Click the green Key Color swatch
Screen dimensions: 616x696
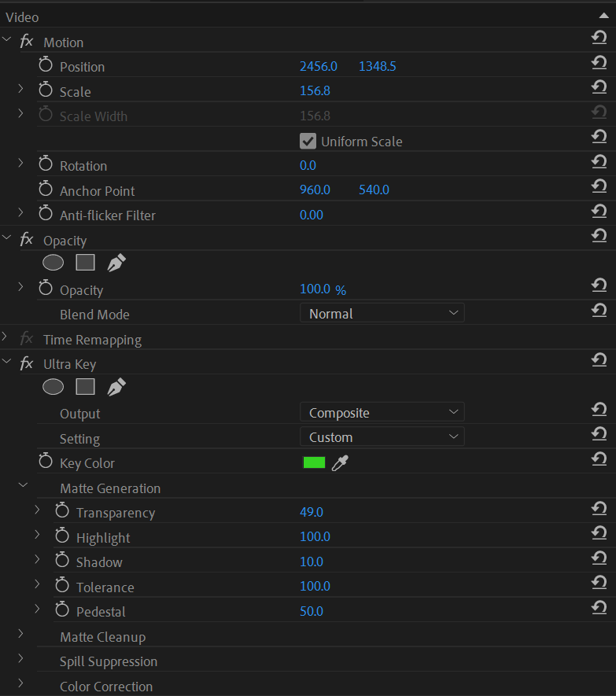[x=314, y=463]
